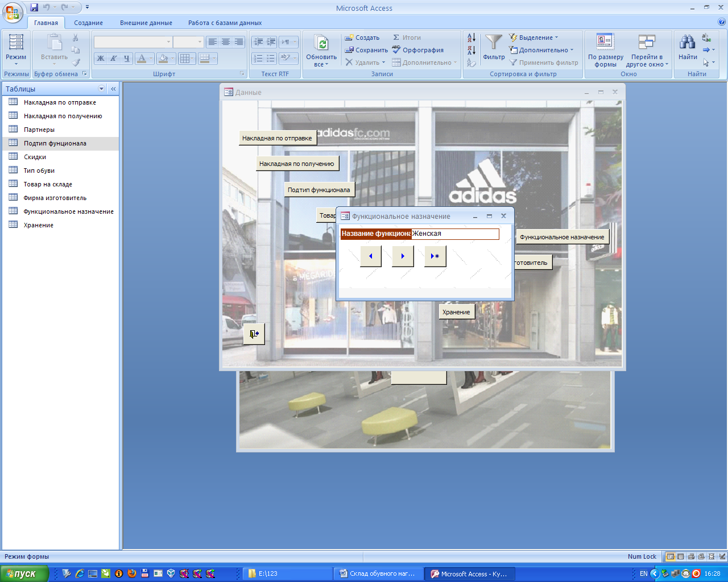
Task: Open Перейти в другое окно dropdown
Action: click(x=647, y=50)
